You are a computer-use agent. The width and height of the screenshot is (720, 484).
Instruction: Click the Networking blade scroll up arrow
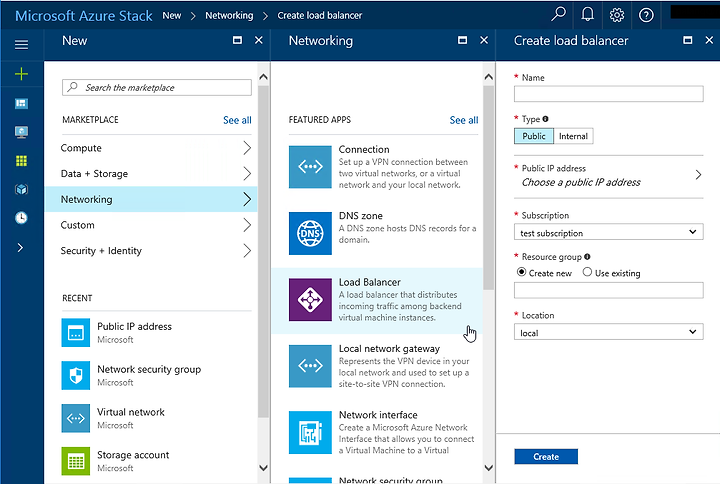tap(489, 77)
